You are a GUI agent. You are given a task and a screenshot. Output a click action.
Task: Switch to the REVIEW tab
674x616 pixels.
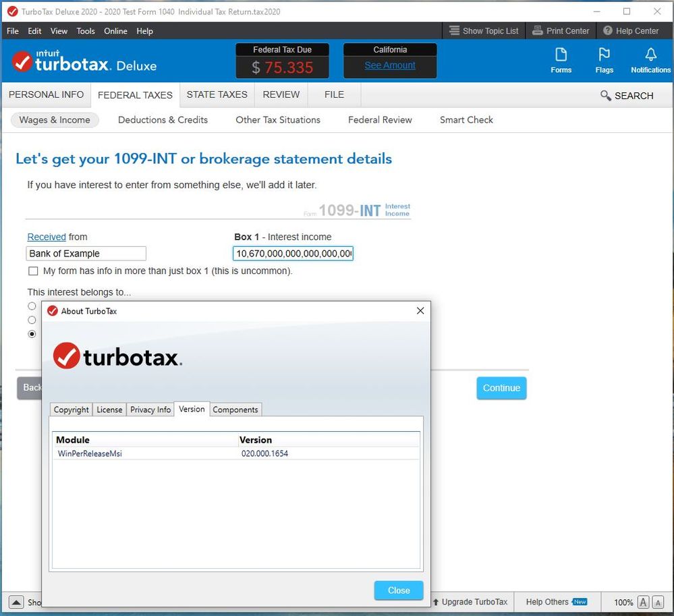tap(281, 94)
